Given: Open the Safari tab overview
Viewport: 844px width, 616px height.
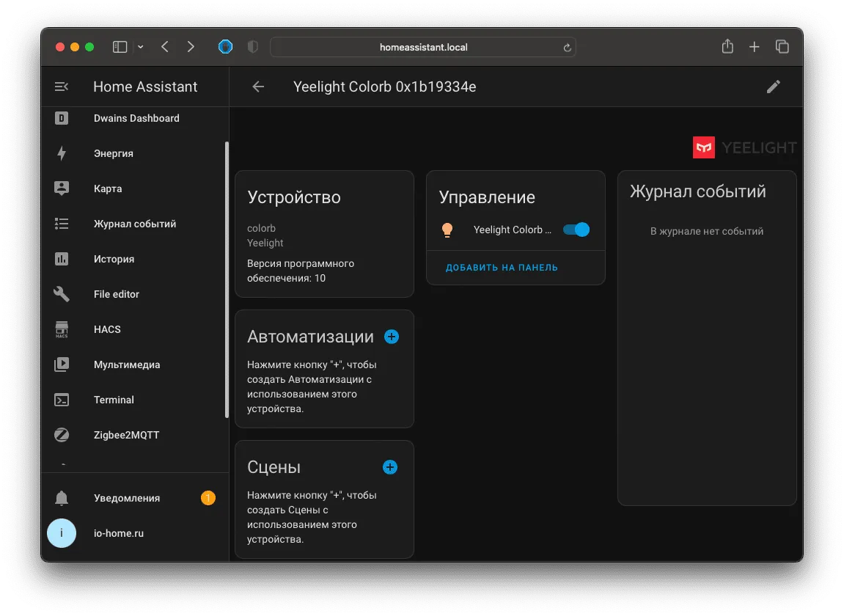Looking at the screenshot, I should coord(782,47).
